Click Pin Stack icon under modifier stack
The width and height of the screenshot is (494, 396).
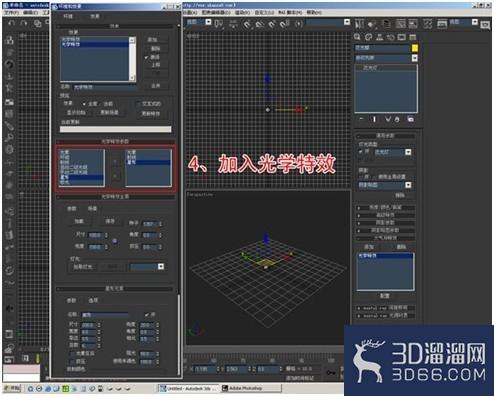point(362,119)
